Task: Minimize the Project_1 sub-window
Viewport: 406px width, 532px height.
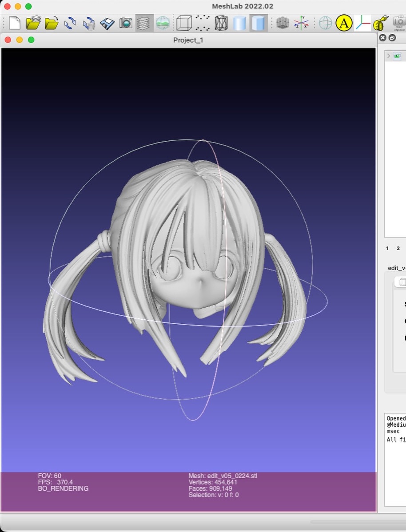Action: (x=20, y=40)
